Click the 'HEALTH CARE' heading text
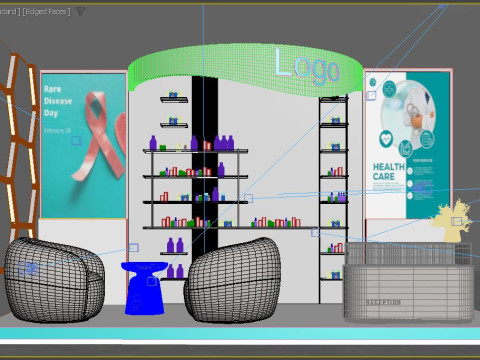 (x=389, y=172)
